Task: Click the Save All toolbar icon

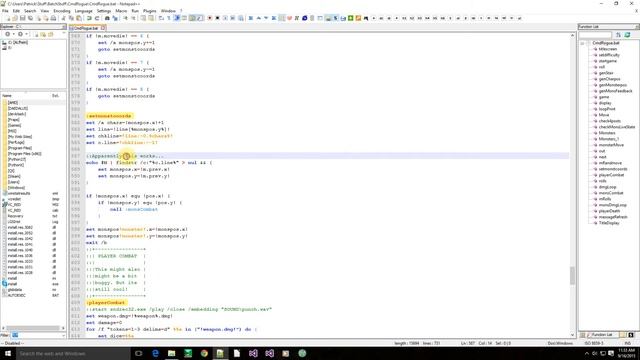Action: pyautogui.click(x=31, y=18)
